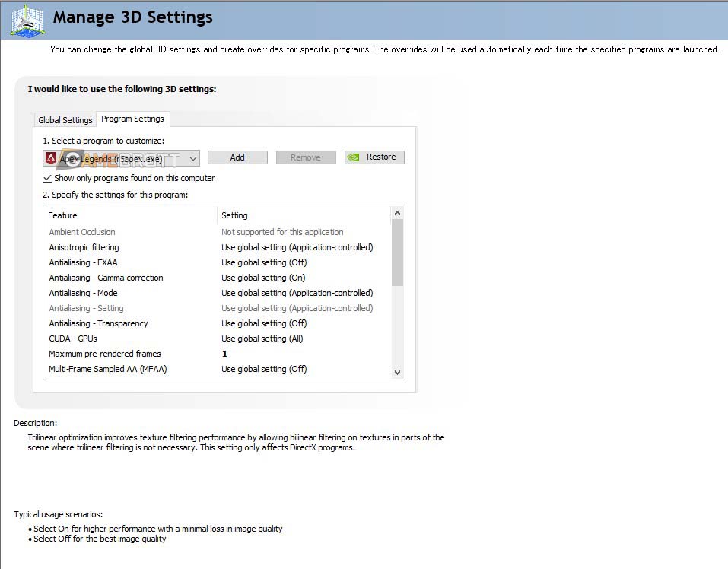Open the Maximum pre-rendered frames value dropdown

297,354
